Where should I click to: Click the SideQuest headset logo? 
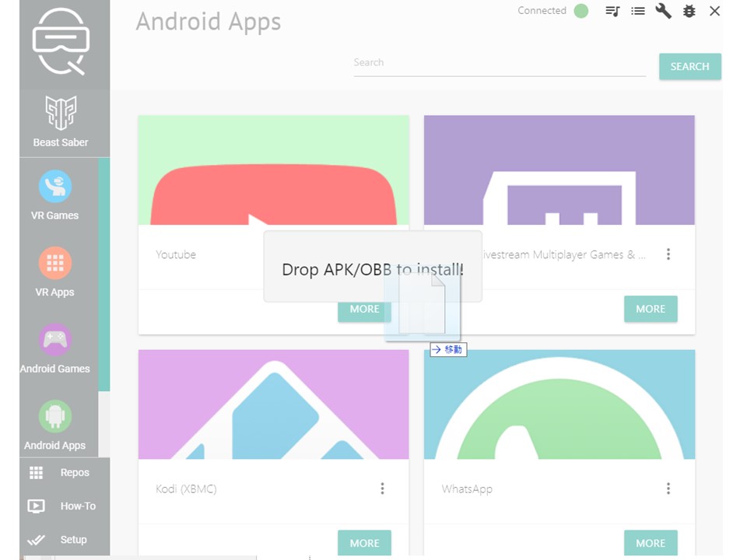pyautogui.click(x=61, y=41)
